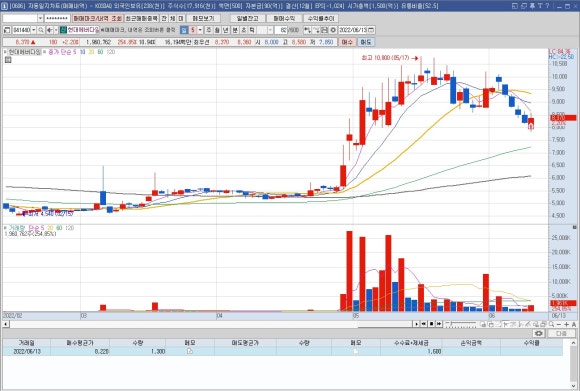This screenshot has width=580, height=391.
Task: Switch chart period to 주 (weekly)
Action: coord(209,30)
